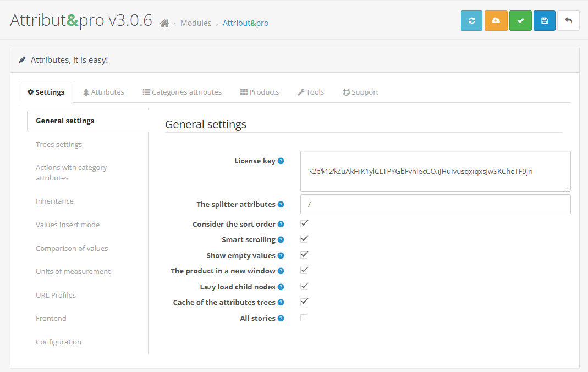Click the blue refresh icon button

(x=471, y=21)
